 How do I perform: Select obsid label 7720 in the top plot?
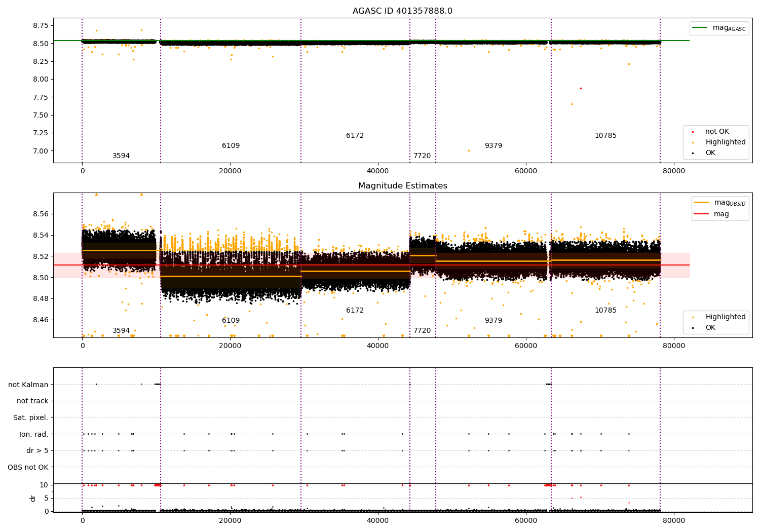coord(422,156)
